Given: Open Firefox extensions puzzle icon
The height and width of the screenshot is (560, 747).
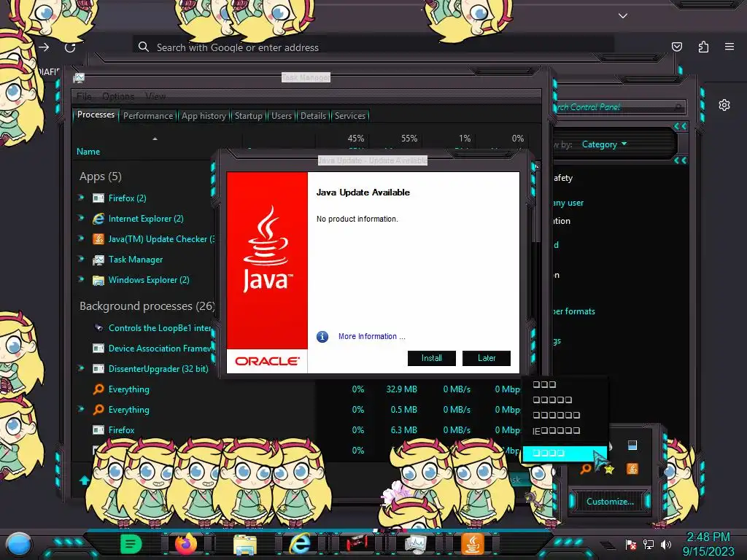Looking at the screenshot, I should click(703, 47).
